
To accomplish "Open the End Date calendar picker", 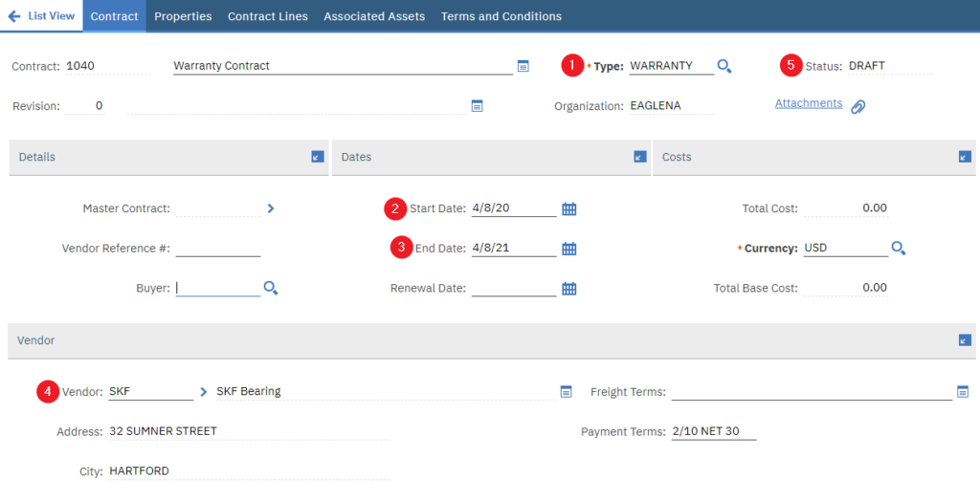I will (568, 249).
